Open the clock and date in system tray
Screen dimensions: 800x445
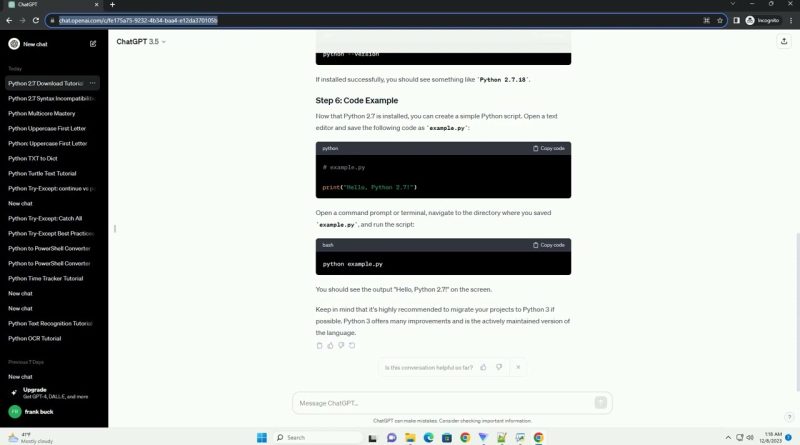770,437
